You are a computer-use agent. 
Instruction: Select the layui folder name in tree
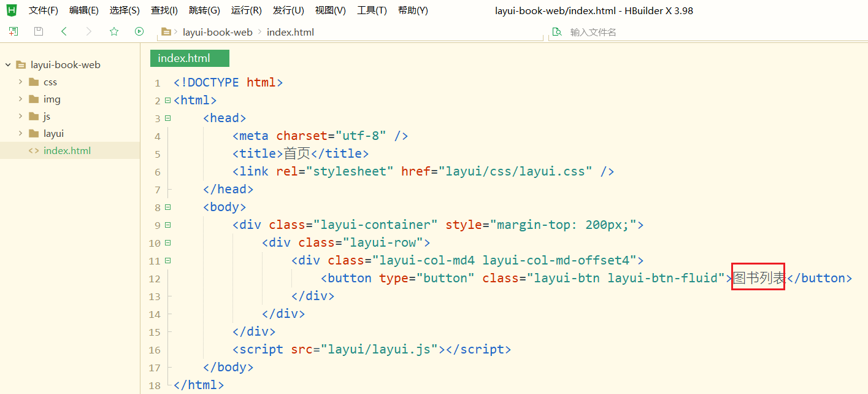click(x=54, y=133)
